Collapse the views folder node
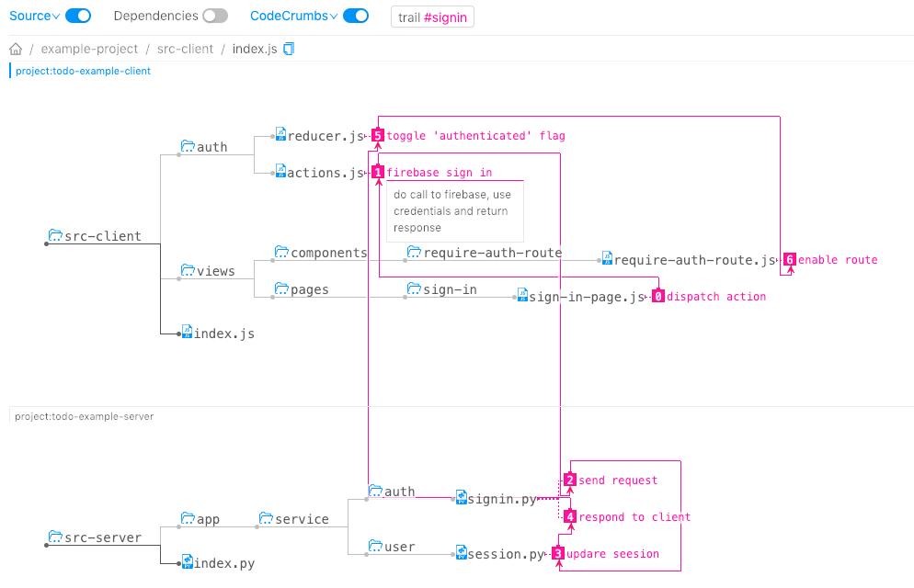 tap(208, 270)
